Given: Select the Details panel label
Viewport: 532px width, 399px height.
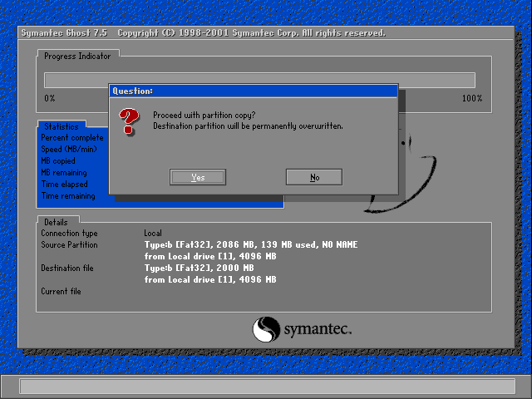Looking at the screenshot, I should [x=56, y=222].
